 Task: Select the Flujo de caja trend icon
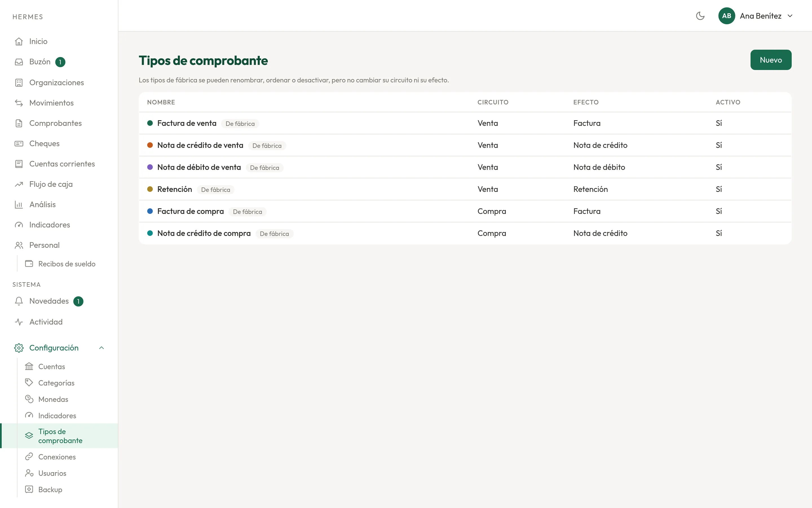[x=19, y=184]
